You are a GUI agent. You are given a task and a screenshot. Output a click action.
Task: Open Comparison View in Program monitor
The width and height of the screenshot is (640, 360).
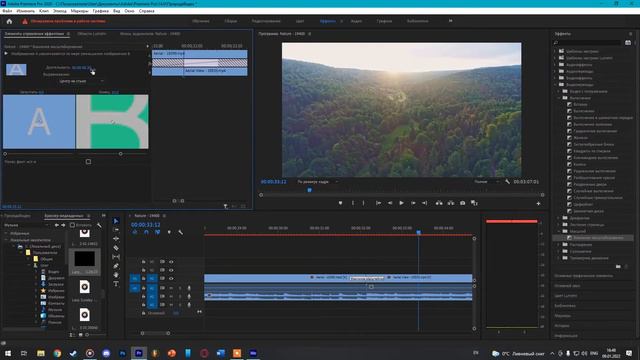coord(474,203)
